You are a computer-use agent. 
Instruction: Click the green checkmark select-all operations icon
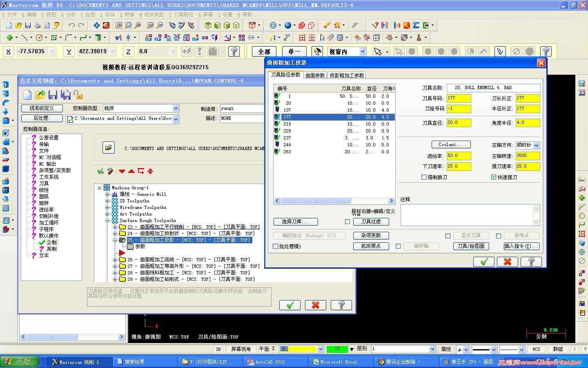coord(100,171)
